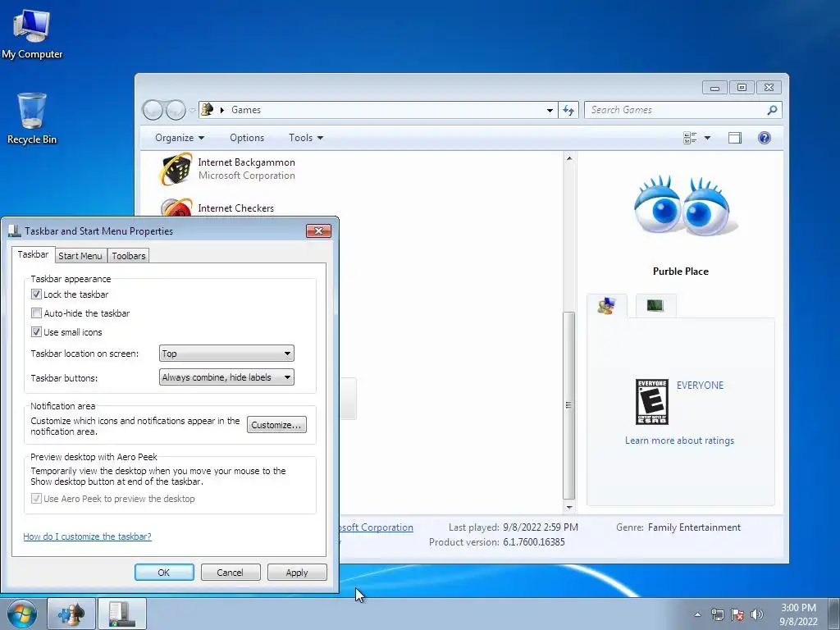
Task: Click the Games window Forward button
Action: coord(176,110)
